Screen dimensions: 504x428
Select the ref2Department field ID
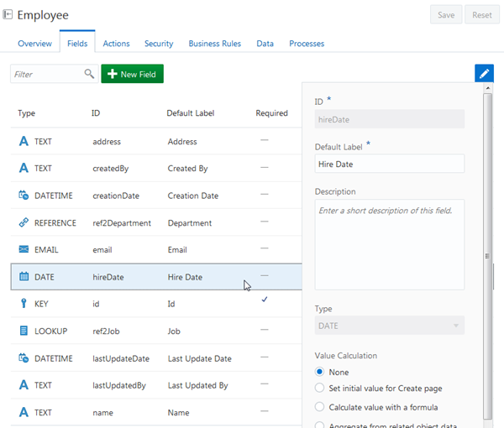pyautogui.click(x=122, y=223)
